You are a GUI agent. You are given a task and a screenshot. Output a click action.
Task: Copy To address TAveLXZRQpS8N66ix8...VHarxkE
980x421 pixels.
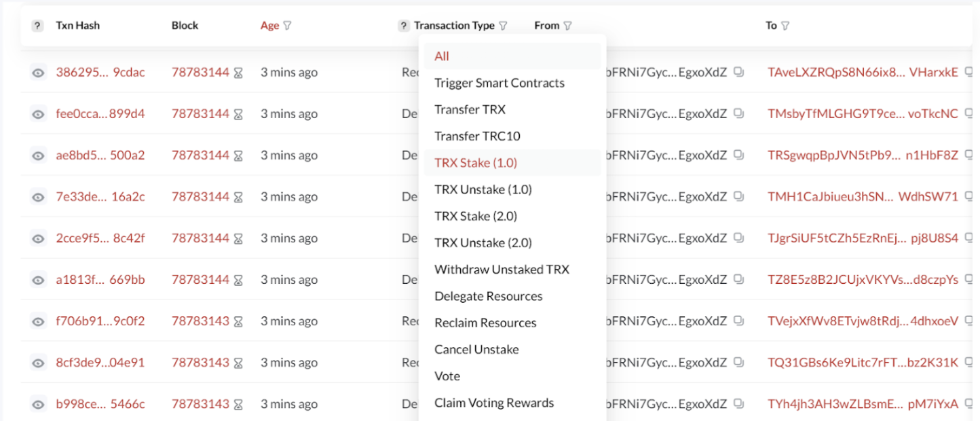[970, 73]
